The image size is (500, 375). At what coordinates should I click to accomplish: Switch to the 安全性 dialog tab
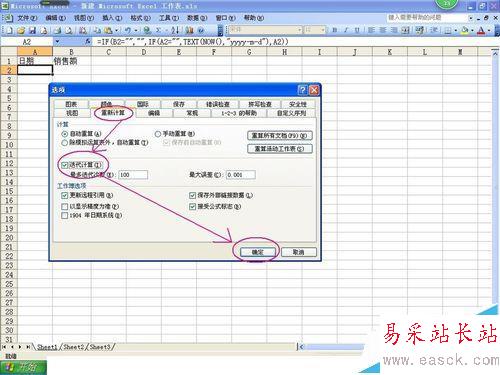pyautogui.click(x=298, y=104)
